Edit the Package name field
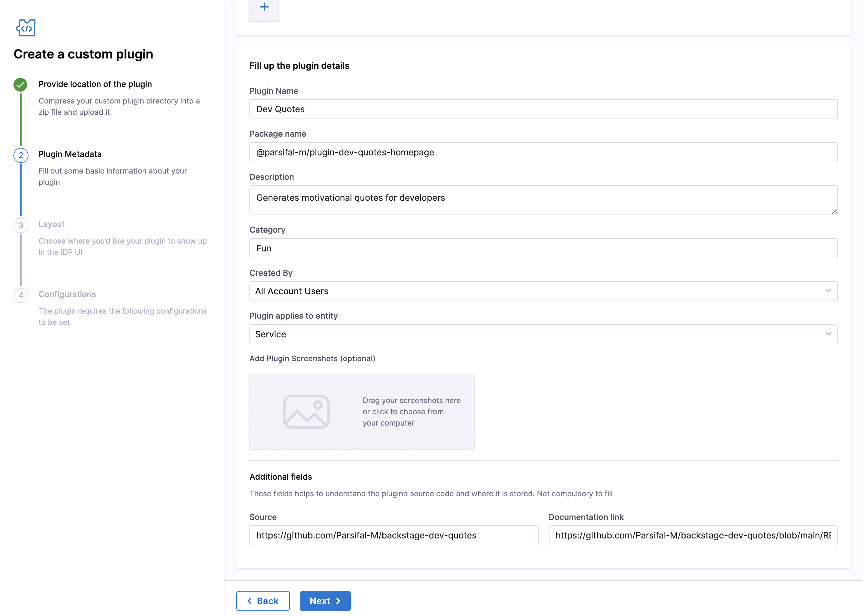 (543, 153)
